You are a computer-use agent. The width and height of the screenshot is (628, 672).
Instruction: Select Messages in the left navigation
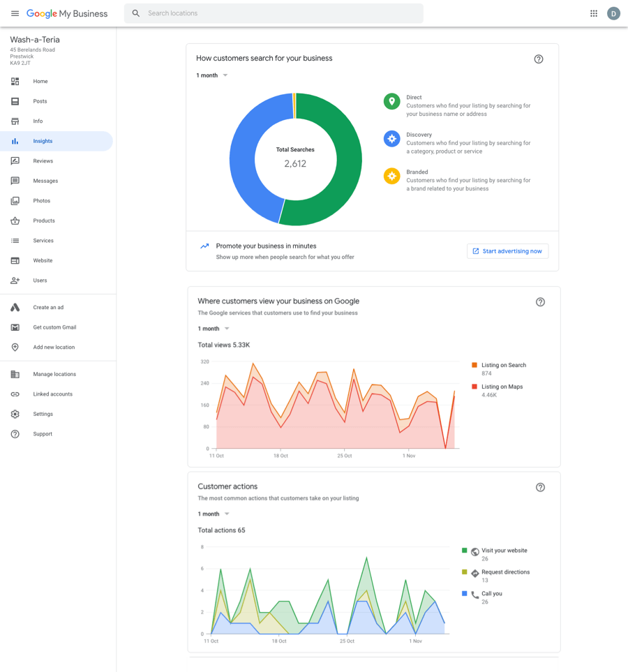(x=45, y=181)
